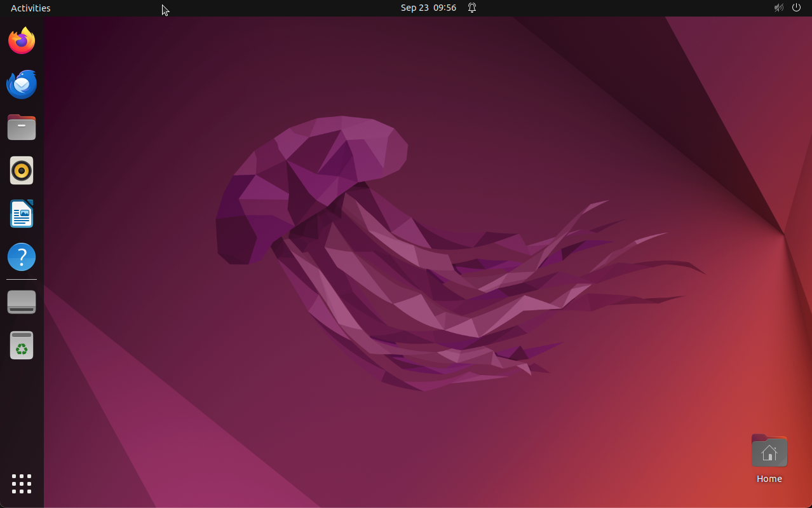
Task: Launch Rhythmbox music player
Action: click(21, 170)
